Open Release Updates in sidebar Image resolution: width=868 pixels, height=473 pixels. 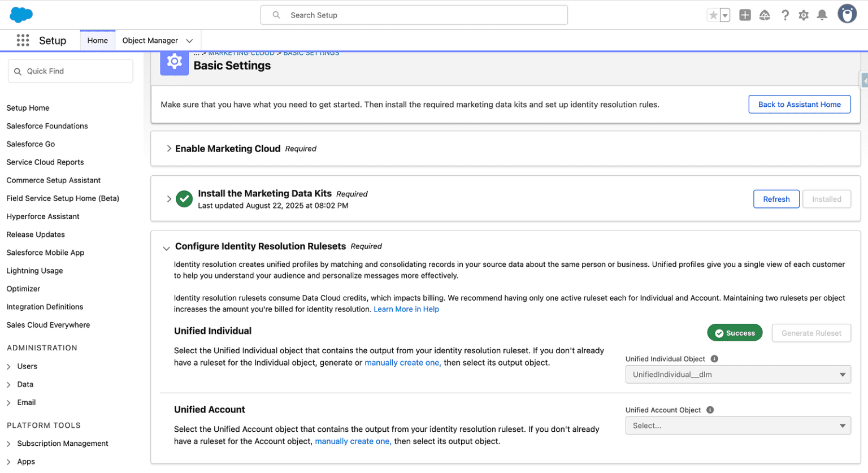[36, 235]
